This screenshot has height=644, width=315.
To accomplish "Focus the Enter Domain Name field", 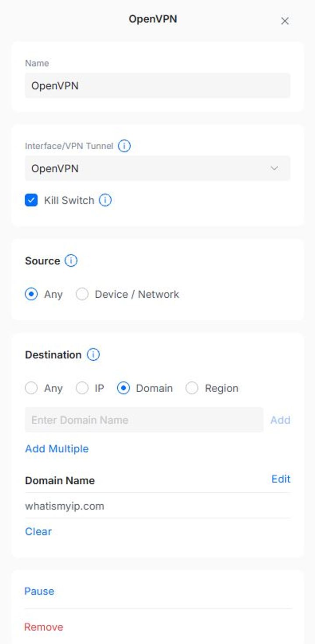I will [x=144, y=420].
